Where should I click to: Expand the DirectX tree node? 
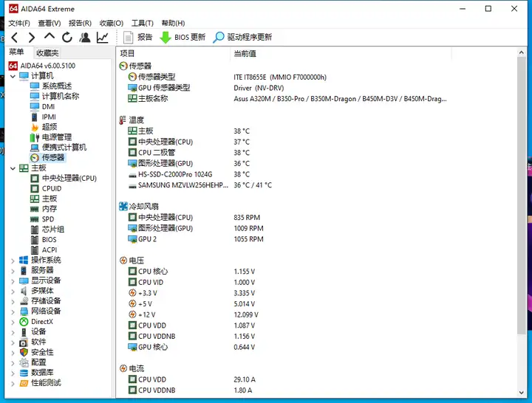pyautogui.click(x=13, y=322)
